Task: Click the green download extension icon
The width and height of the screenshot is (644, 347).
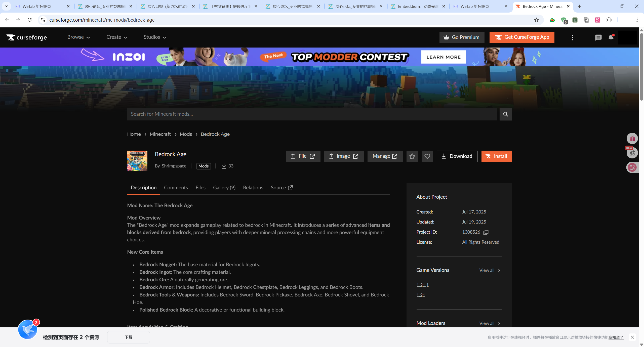Action: [575, 20]
